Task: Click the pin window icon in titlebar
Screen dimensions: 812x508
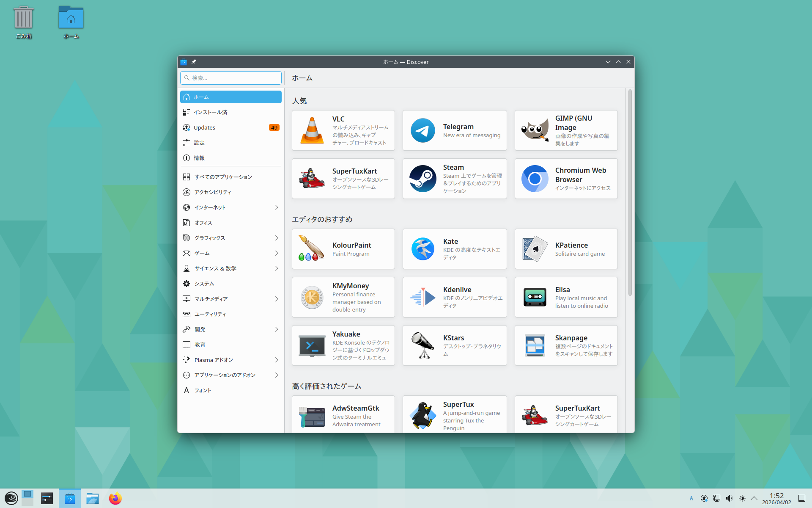Action: coord(194,62)
